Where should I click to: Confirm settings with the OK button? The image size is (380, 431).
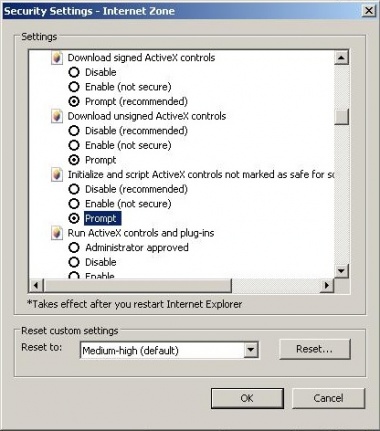[x=247, y=398]
